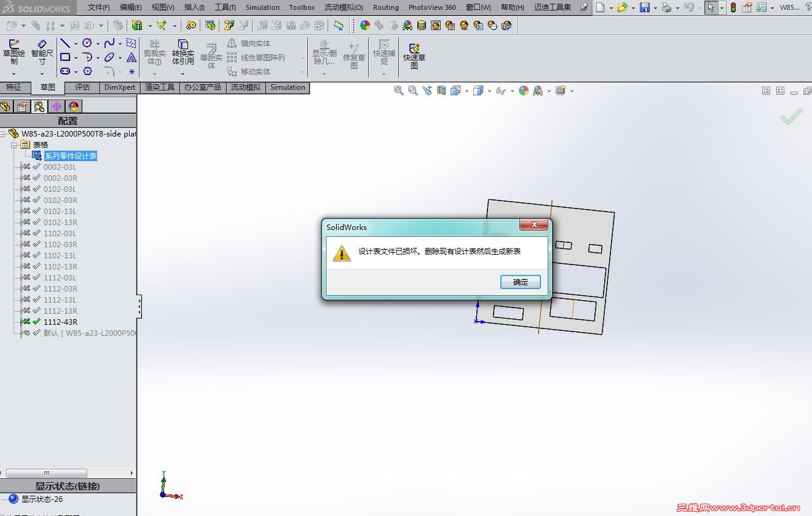Switch to the DimXpert tab
Screen dimensions: 812x516
(x=120, y=87)
